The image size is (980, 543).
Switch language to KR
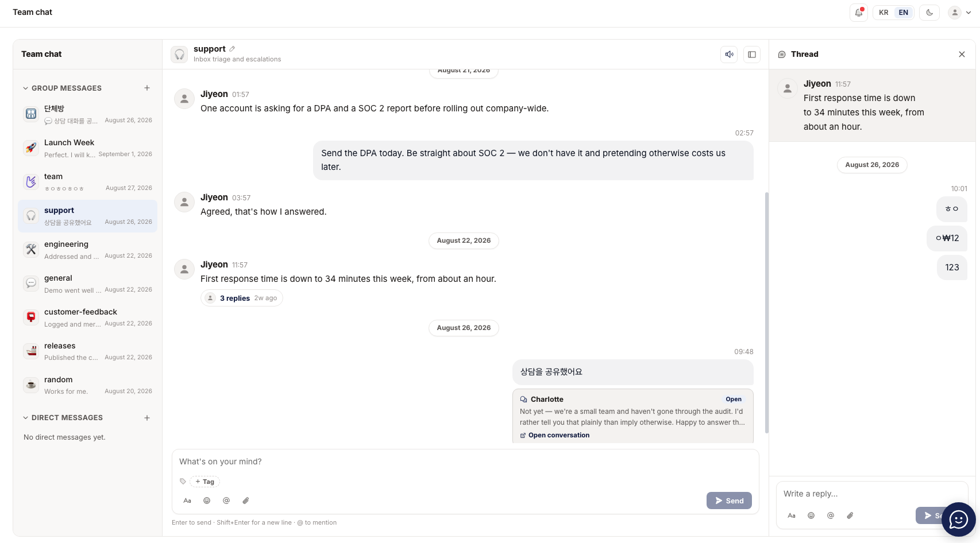click(x=883, y=13)
